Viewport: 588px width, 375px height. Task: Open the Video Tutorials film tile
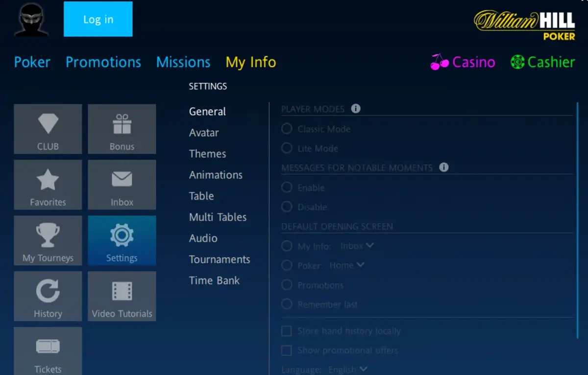122,296
